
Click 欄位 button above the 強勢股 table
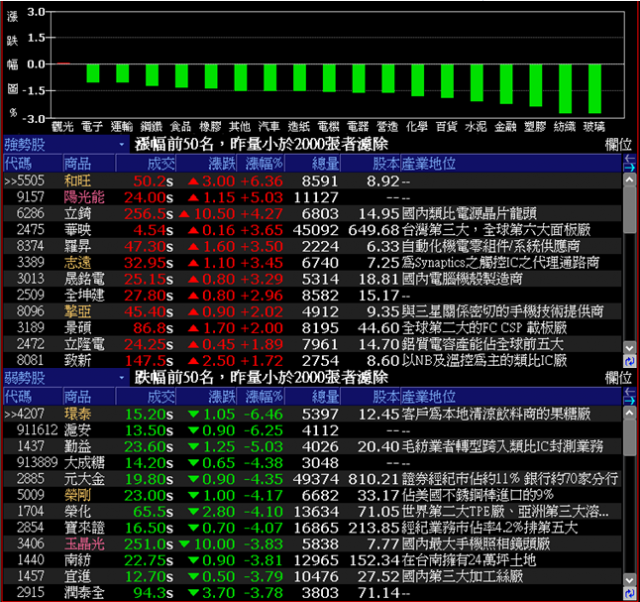pos(618,144)
